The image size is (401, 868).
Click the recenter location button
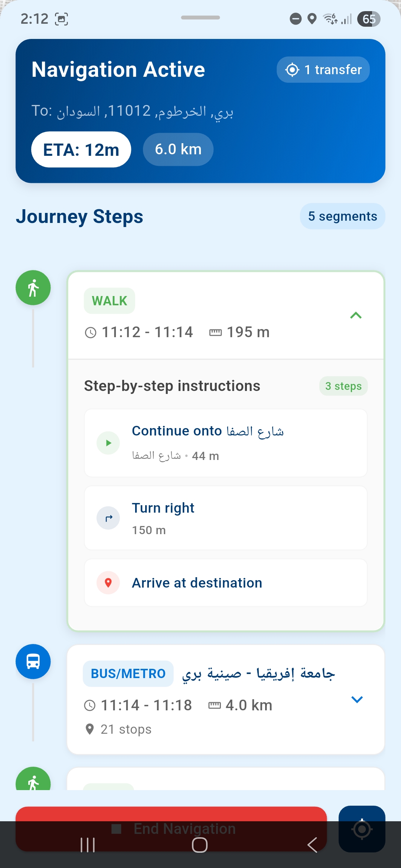pyautogui.click(x=362, y=829)
